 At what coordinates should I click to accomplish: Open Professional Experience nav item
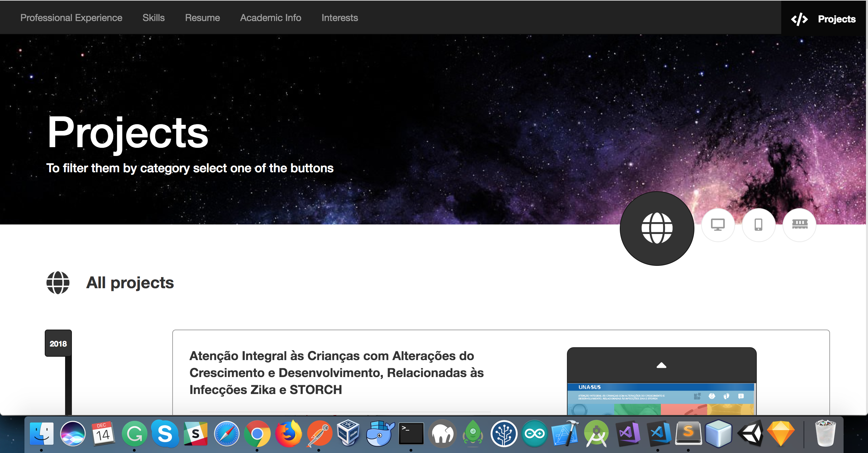pos(71,18)
